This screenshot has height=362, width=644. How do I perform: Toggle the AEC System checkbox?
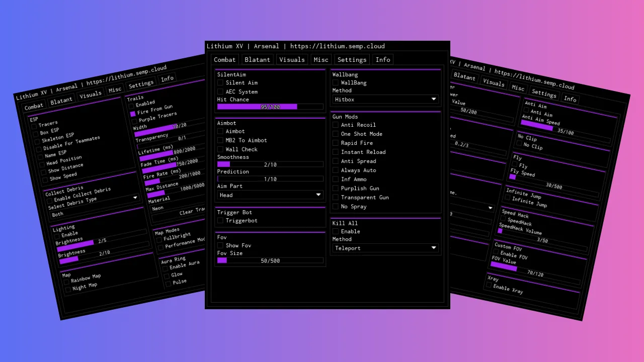pyautogui.click(x=220, y=92)
